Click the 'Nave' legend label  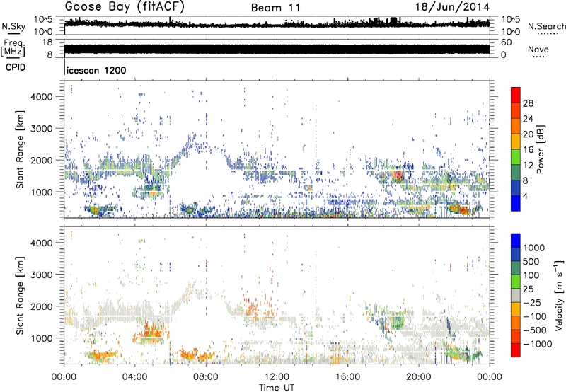click(538, 49)
